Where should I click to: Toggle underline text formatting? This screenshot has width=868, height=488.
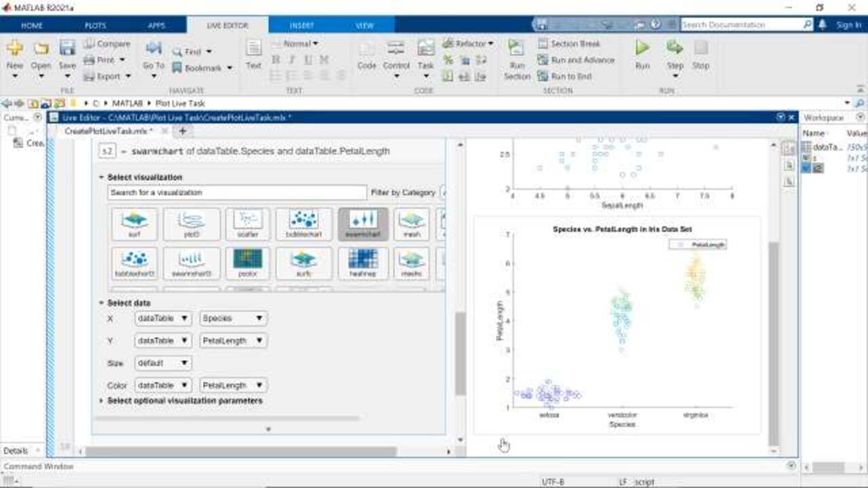tap(308, 60)
